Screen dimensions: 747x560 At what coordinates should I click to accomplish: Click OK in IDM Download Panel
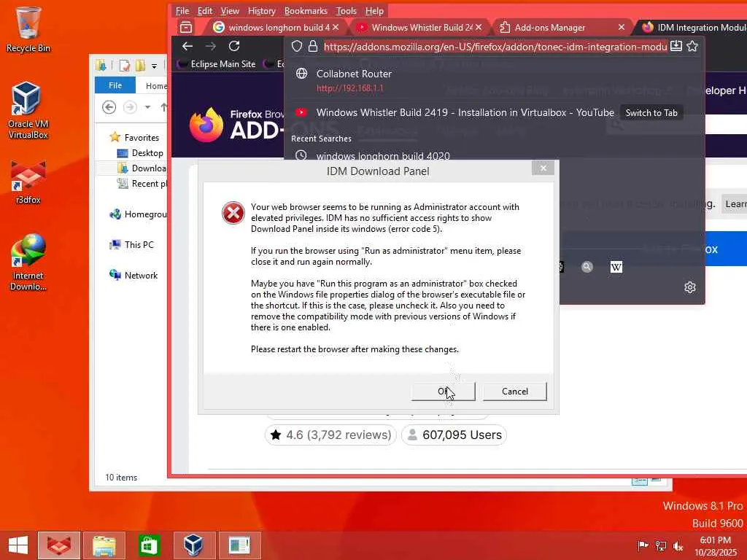443,392
